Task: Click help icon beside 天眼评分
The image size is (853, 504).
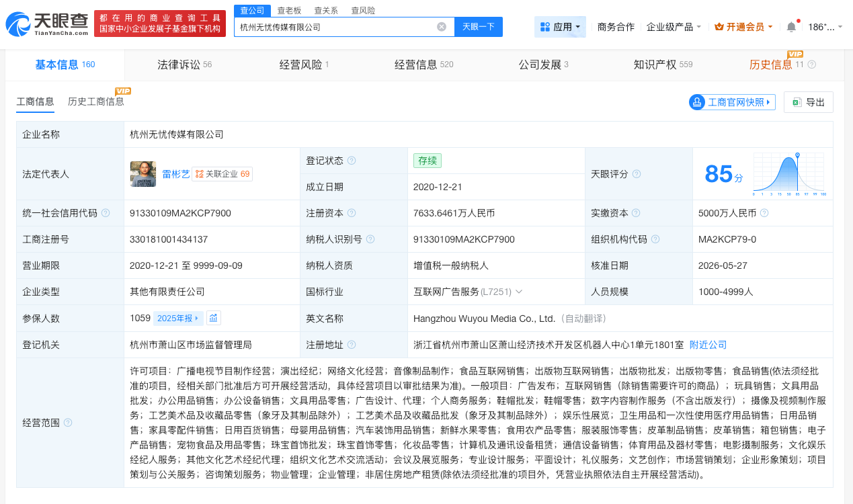Action: [637, 174]
